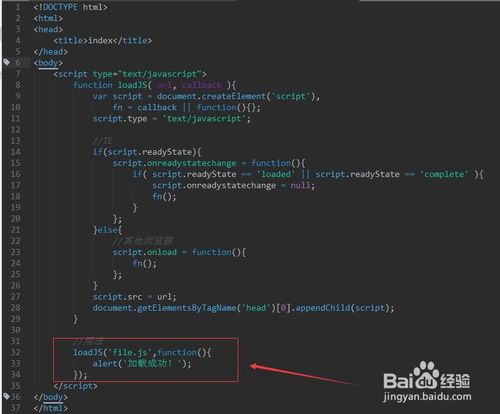Select line number 21 in the gutter
500x414 pixels.
16,230
